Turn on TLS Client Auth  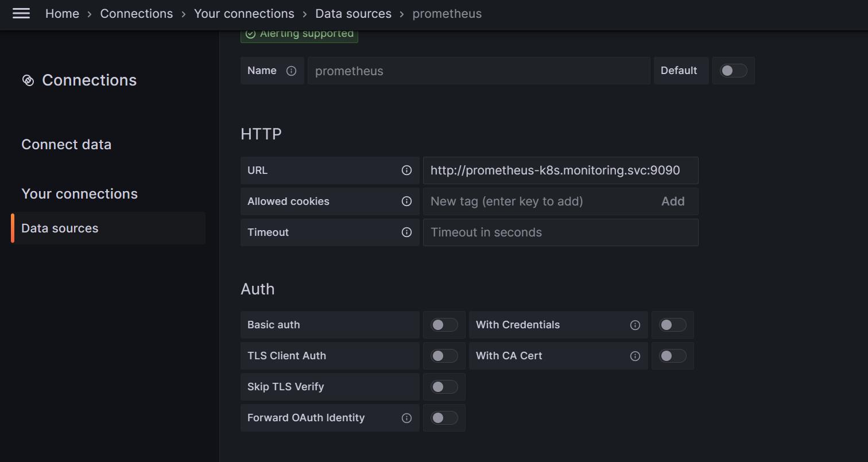[x=444, y=356]
